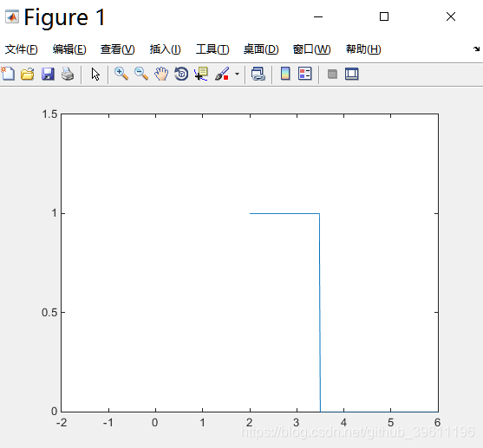The width and height of the screenshot is (483, 448).
Task: Click the MATLAB logo in the title bar
Action: [x=12, y=16]
